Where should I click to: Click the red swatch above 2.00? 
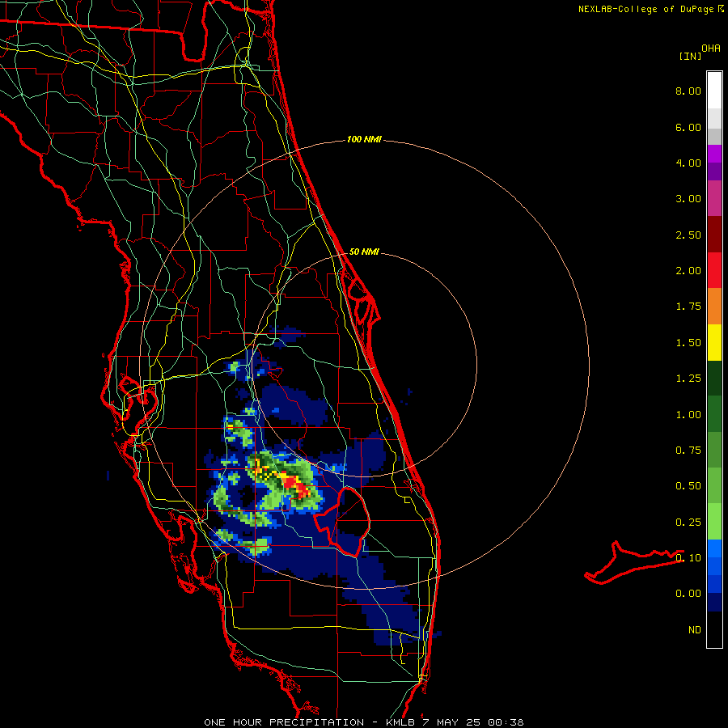pyautogui.click(x=714, y=270)
